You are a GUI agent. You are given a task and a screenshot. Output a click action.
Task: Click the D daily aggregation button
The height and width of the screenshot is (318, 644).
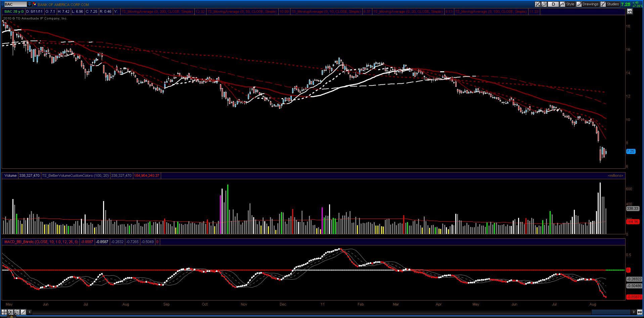tap(554, 4)
